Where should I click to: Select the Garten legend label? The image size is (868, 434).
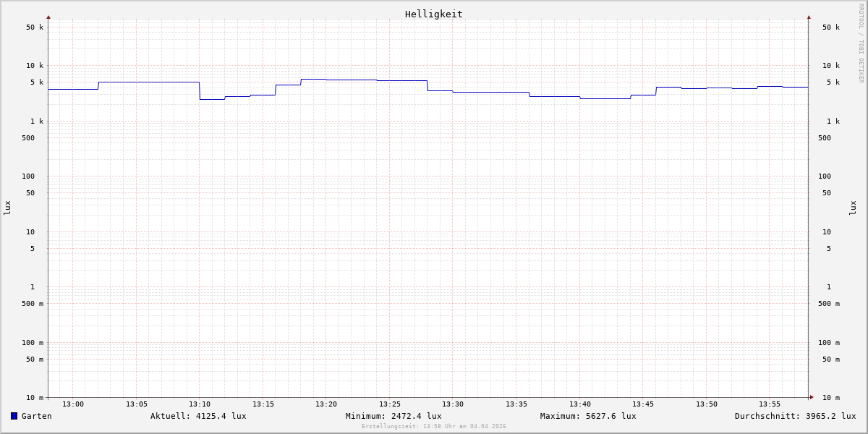pyautogui.click(x=37, y=416)
